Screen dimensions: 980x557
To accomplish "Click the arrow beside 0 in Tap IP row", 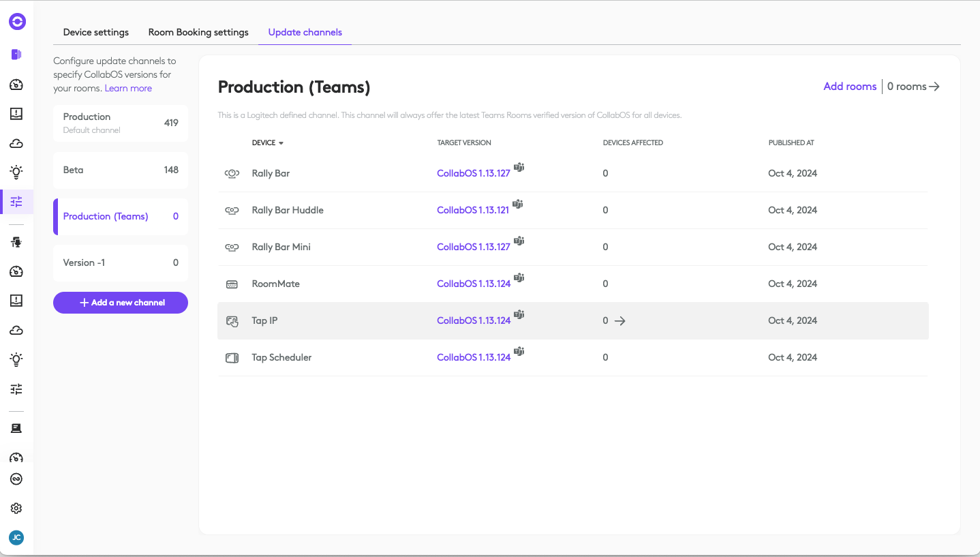I will [619, 320].
